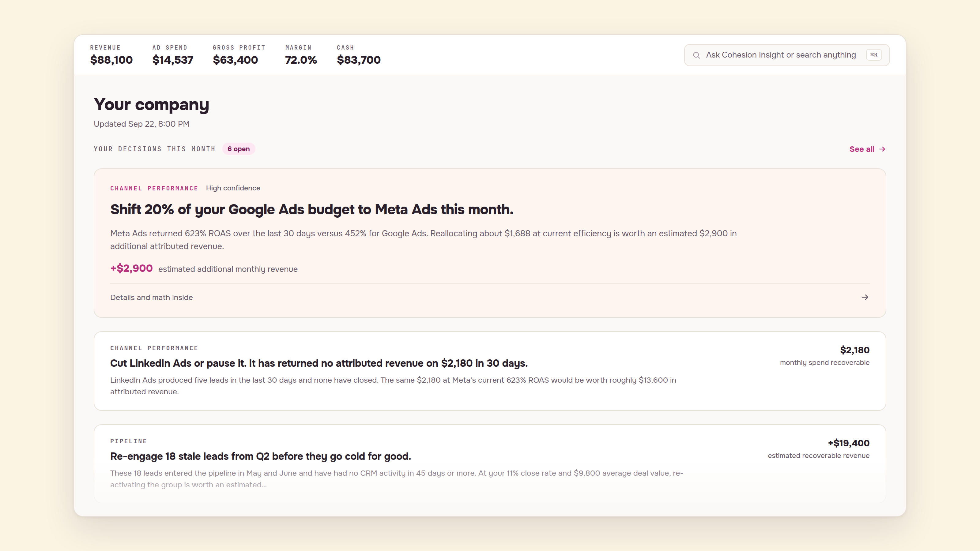Click the +$19,400 recoverable revenue value
This screenshot has width=980, height=551.
tap(848, 443)
